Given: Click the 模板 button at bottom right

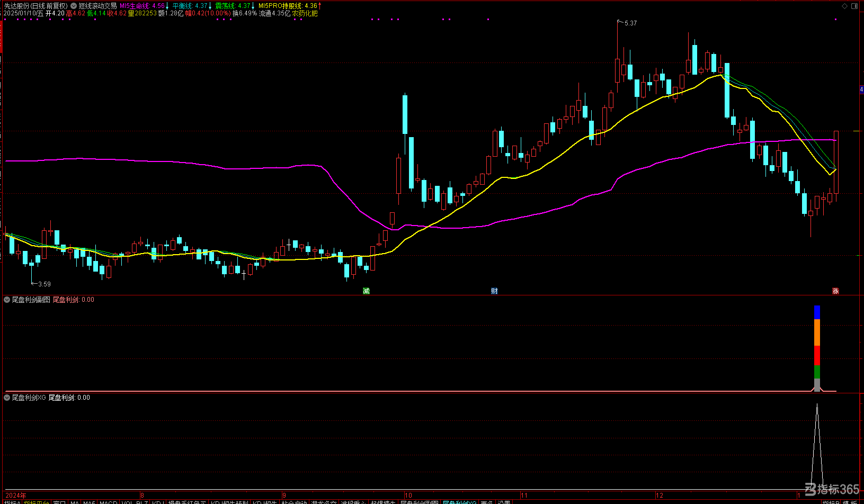Looking at the screenshot, I should click(850, 502).
